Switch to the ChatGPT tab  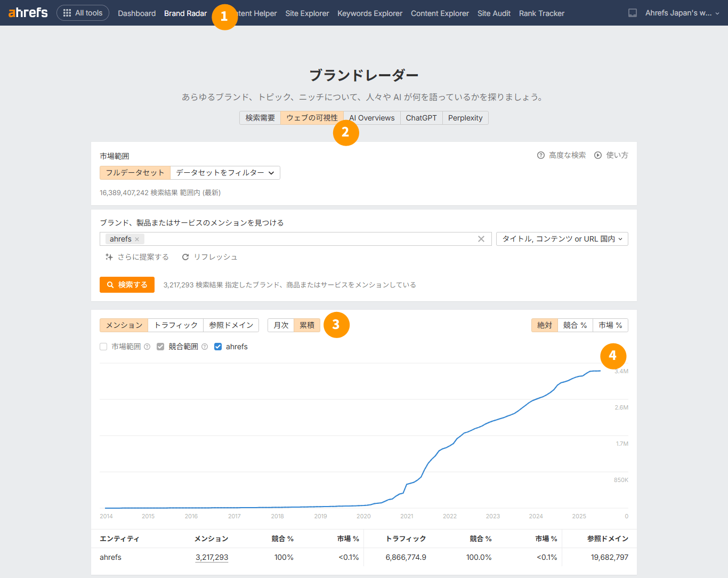421,118
